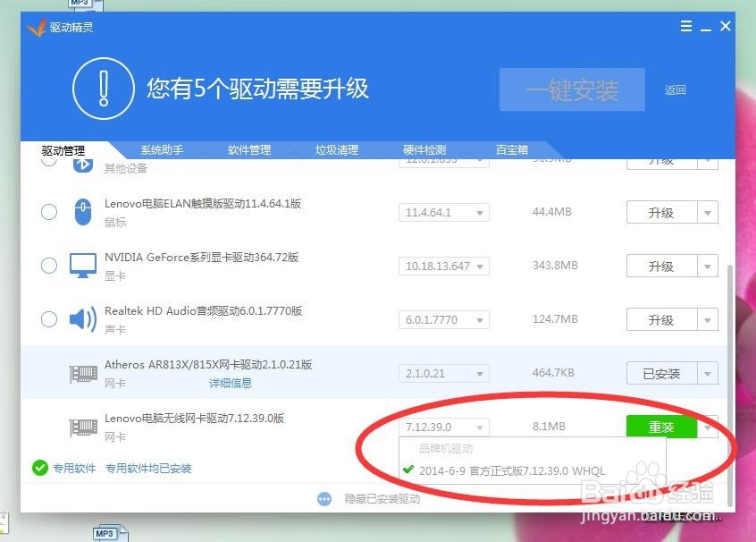The height and width of the screenshot is (542, 756).
Task: Open the main menu hamburger icon
Action: click(x=686, y=26)
